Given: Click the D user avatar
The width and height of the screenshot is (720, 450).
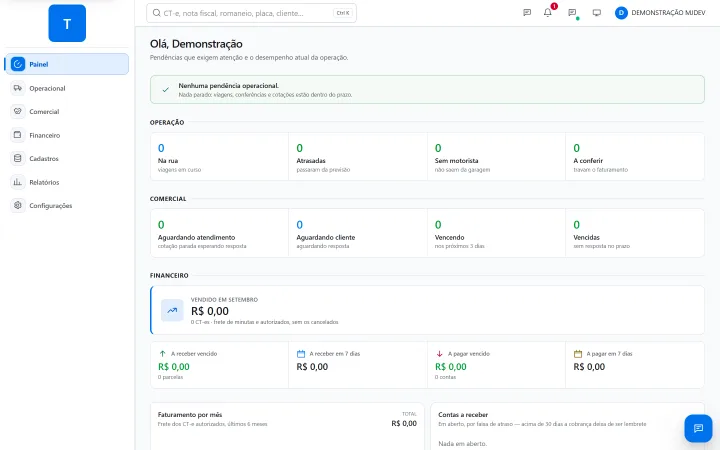Looking at the screenshot, I should pyautogui.click(x=621, y=13).
